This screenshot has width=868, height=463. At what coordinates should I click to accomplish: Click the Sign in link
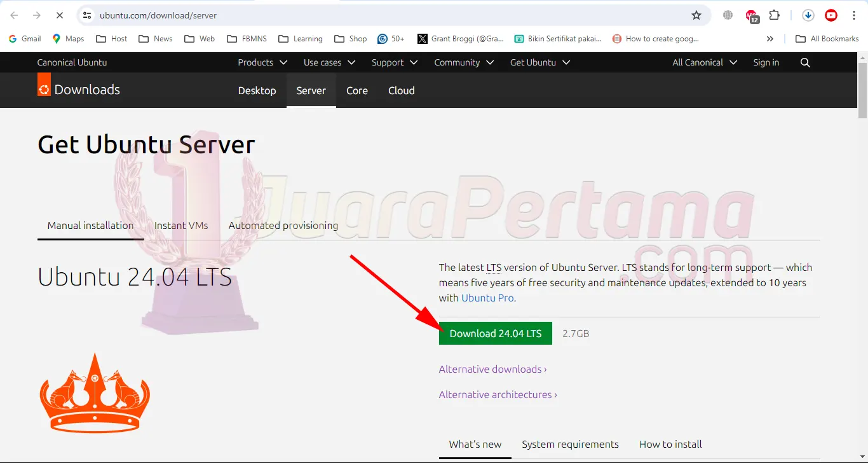point(766,62)
